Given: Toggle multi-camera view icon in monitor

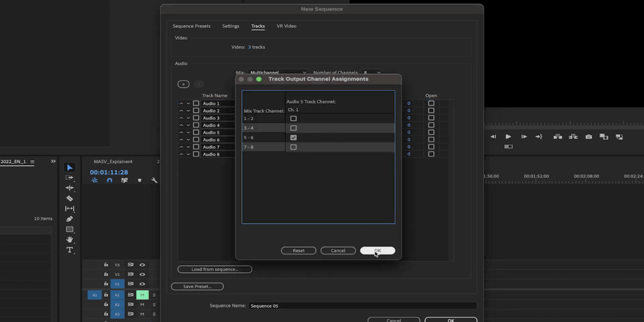Looking at the screenshot, I should [x=508, y=147].
